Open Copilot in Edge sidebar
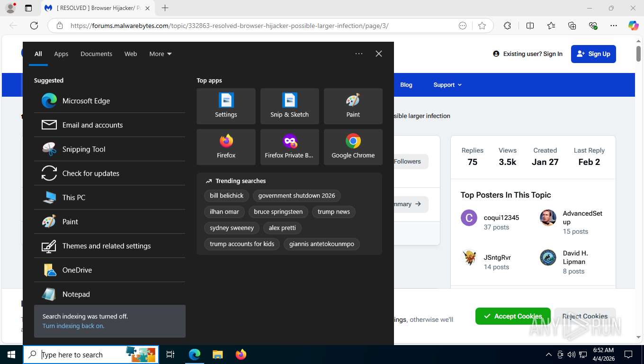 [634, 26]
